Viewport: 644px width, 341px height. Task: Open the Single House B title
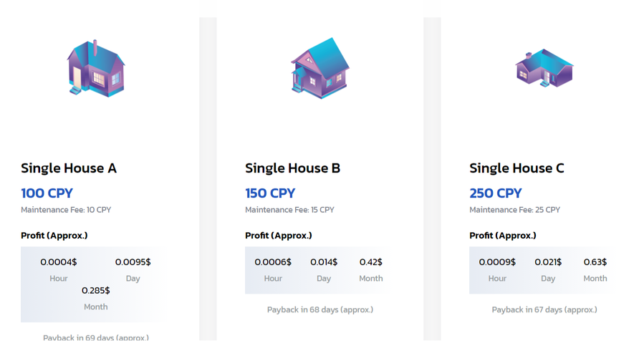[292, 168]
